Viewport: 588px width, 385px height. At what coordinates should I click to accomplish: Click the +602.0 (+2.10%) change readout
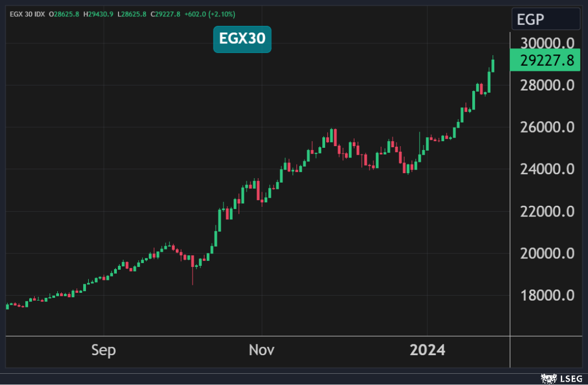point(209,13)
